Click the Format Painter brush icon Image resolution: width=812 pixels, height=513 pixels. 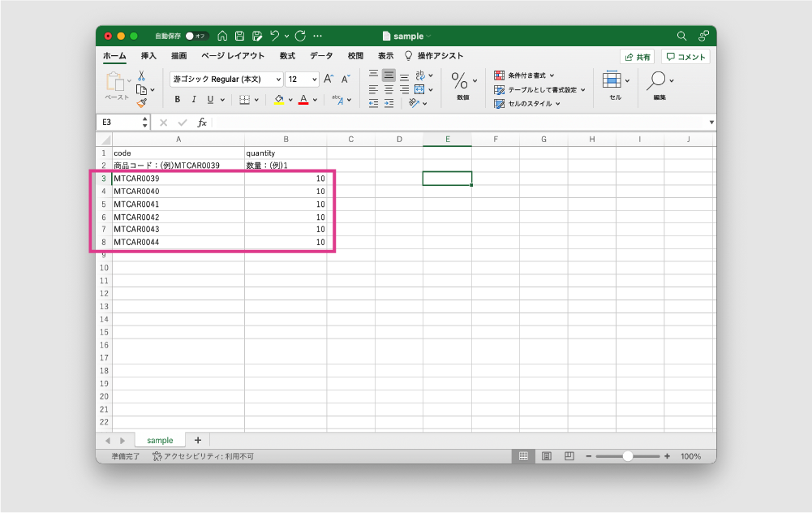tap(141, 103)
